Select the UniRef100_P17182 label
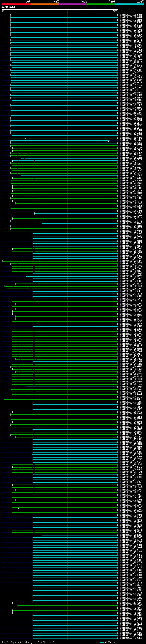Image resolution: width=146 pixels, height=644 pixels. (x=131, y=502)
